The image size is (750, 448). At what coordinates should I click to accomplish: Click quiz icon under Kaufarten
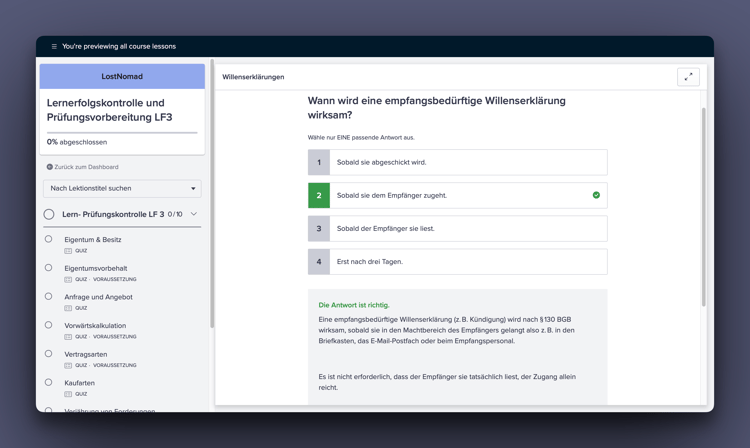tap(68, 394)
